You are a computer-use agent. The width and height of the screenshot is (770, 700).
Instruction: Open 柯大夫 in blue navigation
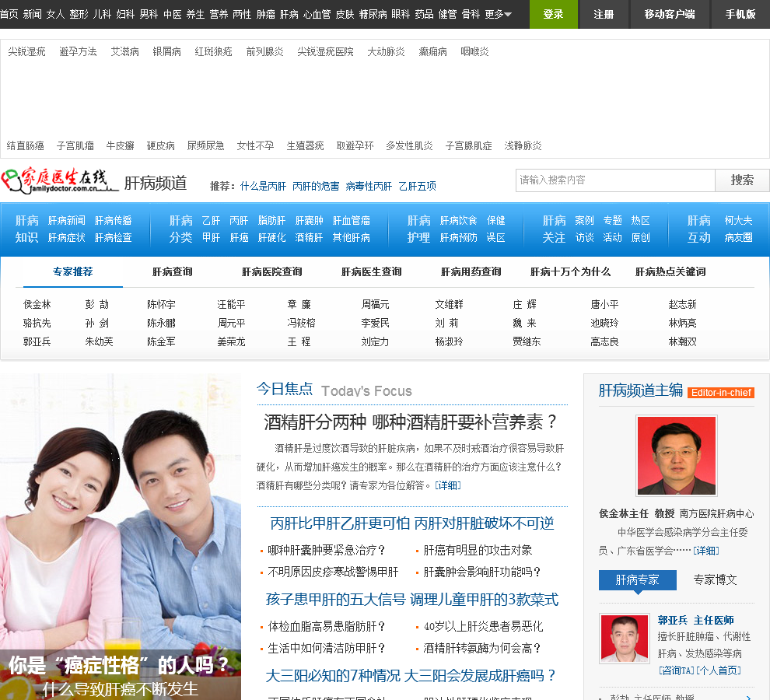pos(739,221)
